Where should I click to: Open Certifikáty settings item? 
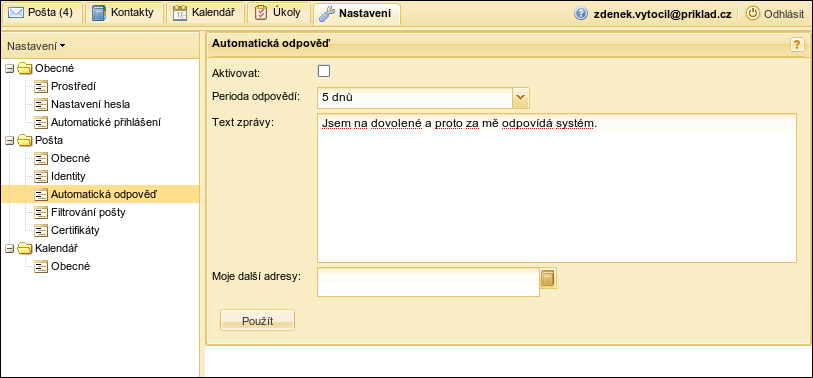point(75,230)
